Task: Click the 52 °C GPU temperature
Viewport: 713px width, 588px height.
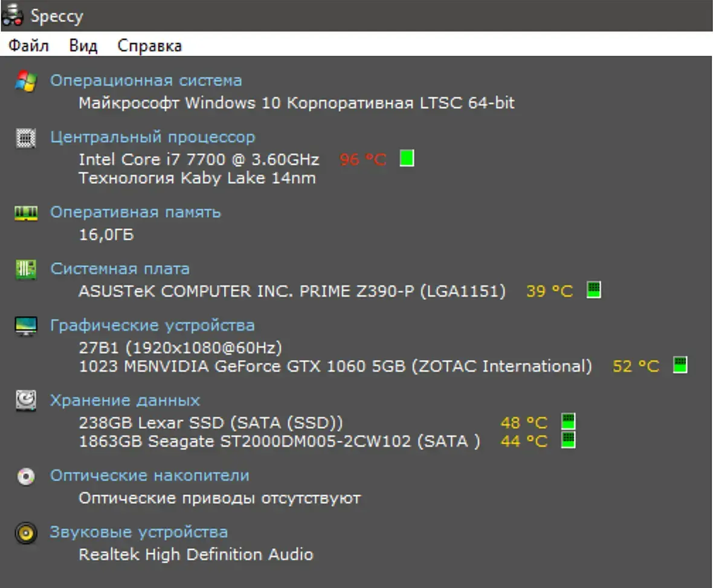Action: [x=636, y=366]
